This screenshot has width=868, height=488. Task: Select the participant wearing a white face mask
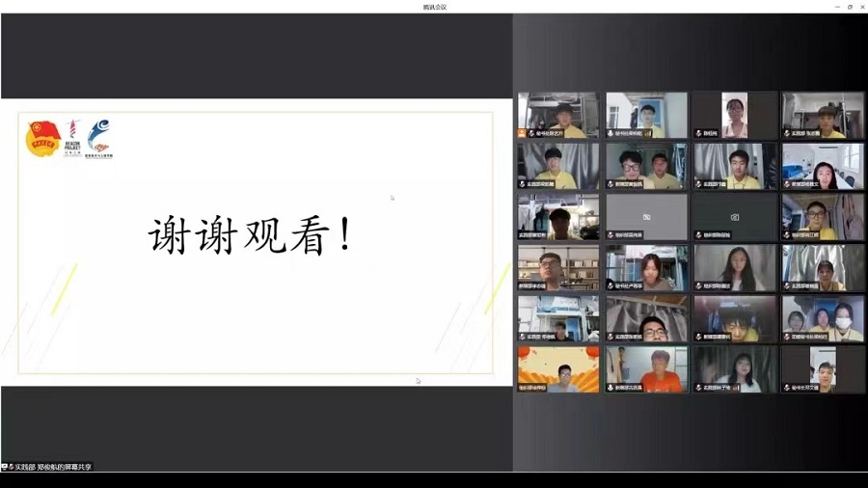[843, 319]
